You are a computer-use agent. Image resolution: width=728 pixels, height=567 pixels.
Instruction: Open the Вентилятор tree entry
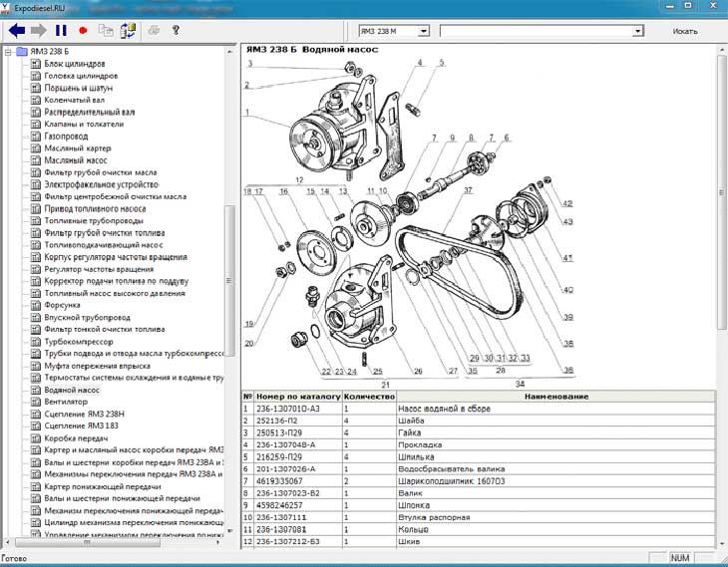[x=67, y=402]
